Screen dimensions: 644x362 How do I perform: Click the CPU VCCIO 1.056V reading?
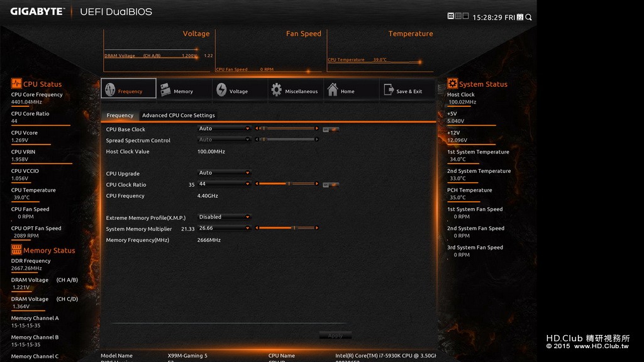pos(19,178)
